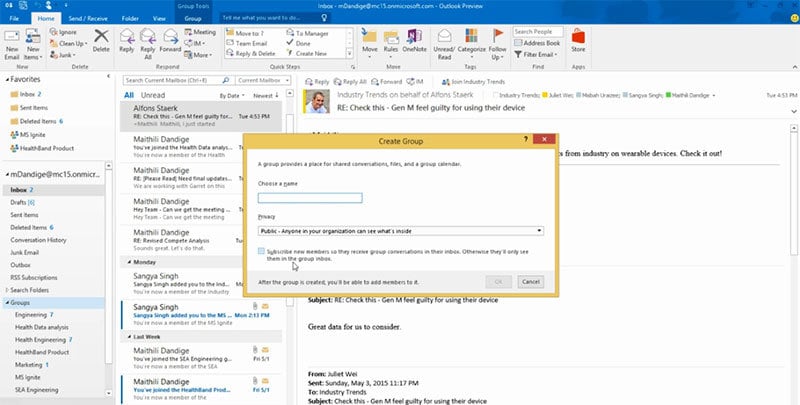Screen dimensions: 800x405
Task: Open the File tab
Action: [x=14, y=18]
